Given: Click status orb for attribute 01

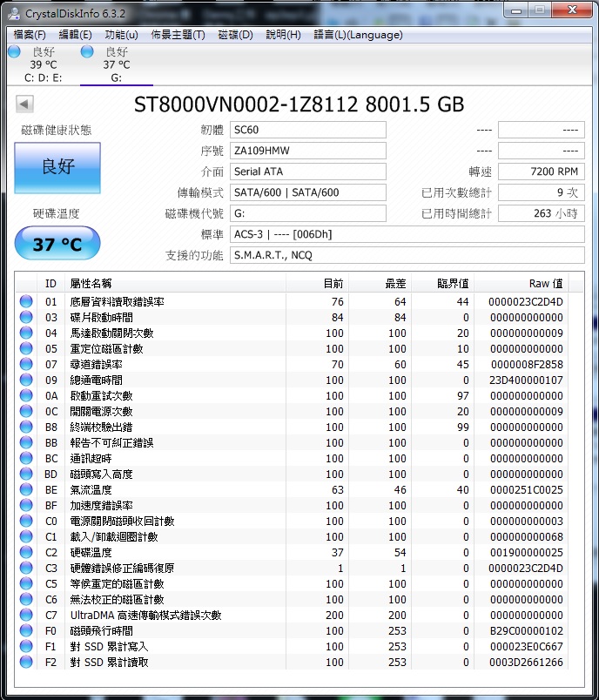Looking at the screenshot, I should click(x=26, y=301).
